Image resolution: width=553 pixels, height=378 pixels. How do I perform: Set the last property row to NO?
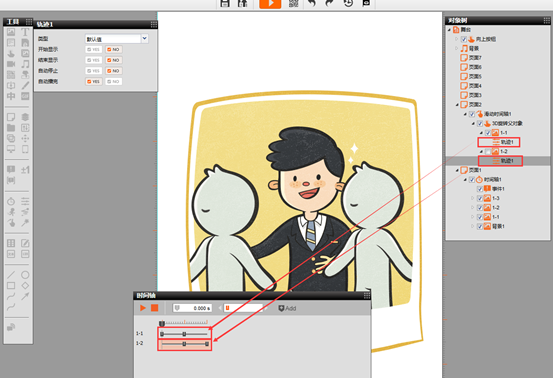(114, 81)
